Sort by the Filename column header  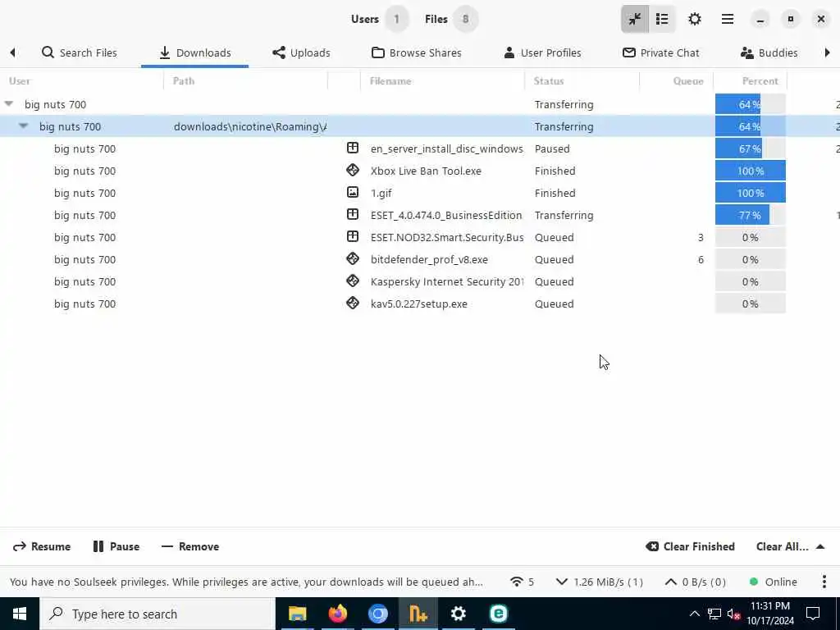click(442, 81)
